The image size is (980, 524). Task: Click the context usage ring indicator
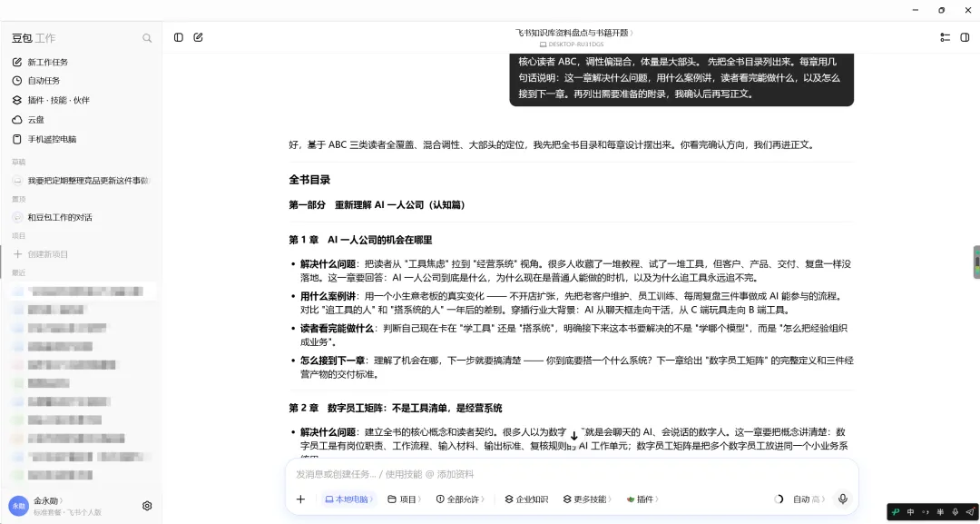pos(779,499)
